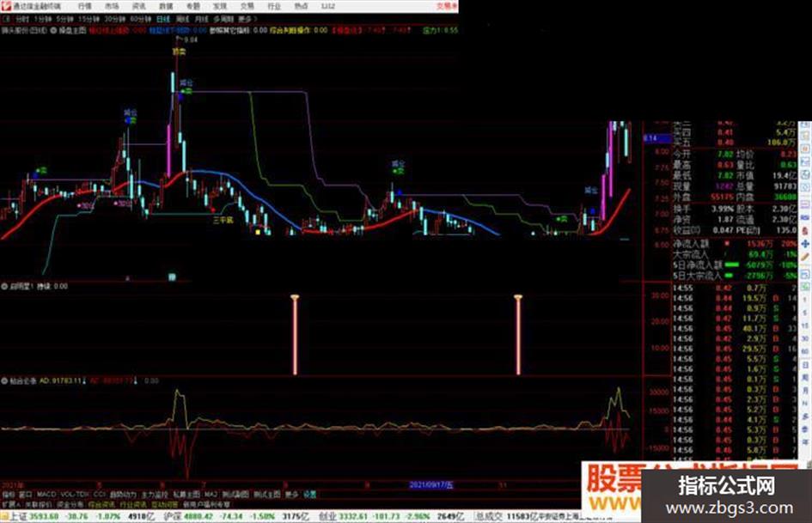
Task: Open the 关联报价 tab
Action: pyautogui.click(x=39, y=504)
